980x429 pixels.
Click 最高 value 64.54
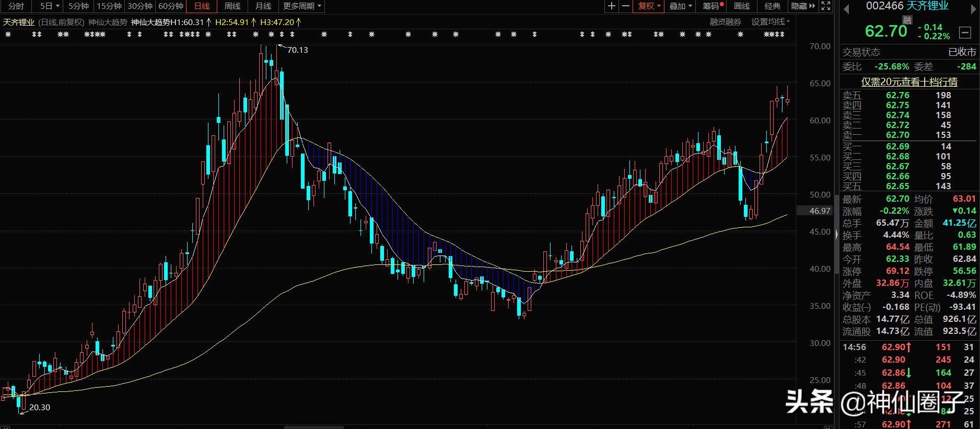897,247
